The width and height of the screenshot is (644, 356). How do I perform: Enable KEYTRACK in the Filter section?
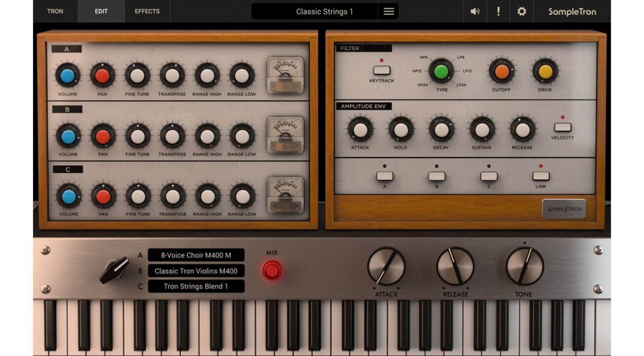pos(383,70)
